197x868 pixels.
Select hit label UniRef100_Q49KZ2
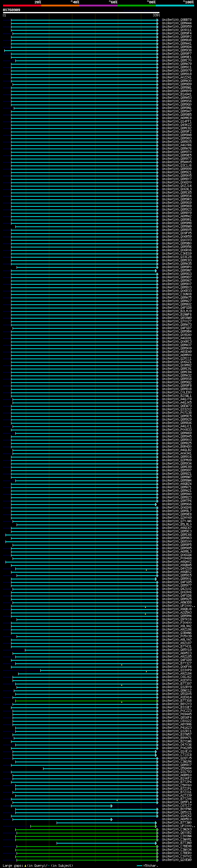tap(176, 125)
